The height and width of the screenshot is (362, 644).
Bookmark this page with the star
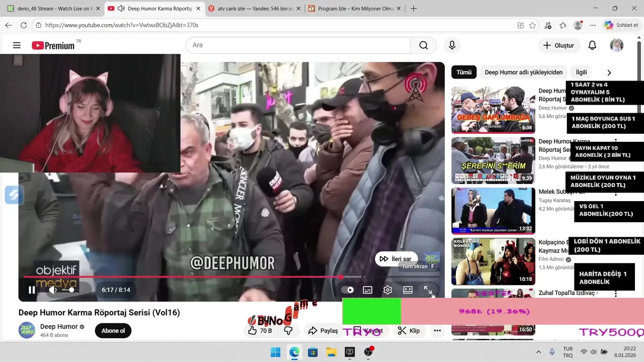pyautogui.click(x=533, y=25)
